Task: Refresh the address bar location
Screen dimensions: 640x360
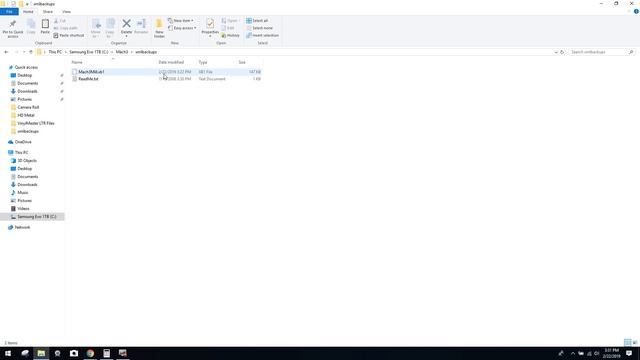Action: [562, 52]
